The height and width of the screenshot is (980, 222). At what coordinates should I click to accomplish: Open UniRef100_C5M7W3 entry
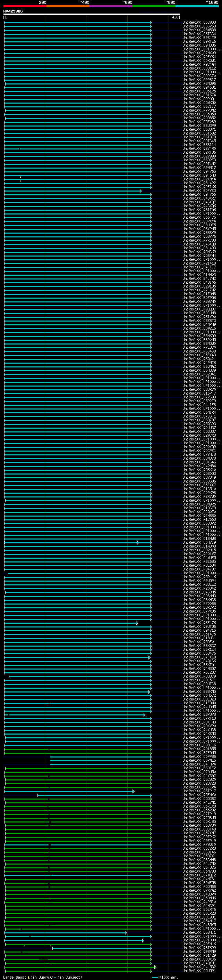[x=199, y=871]
